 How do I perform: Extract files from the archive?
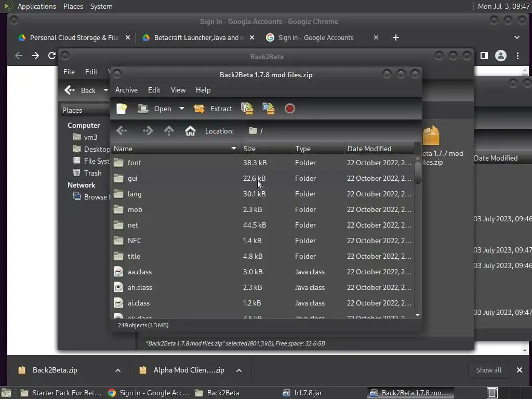pos(212,109)
